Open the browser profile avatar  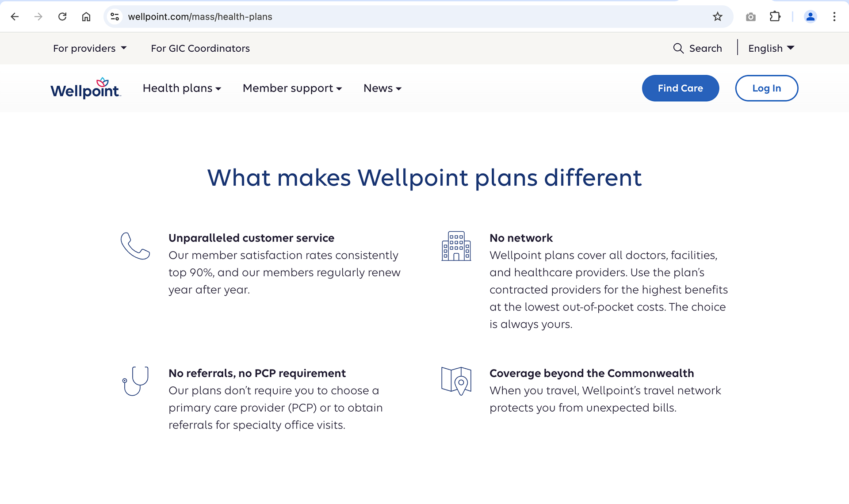tap(810, 17)
